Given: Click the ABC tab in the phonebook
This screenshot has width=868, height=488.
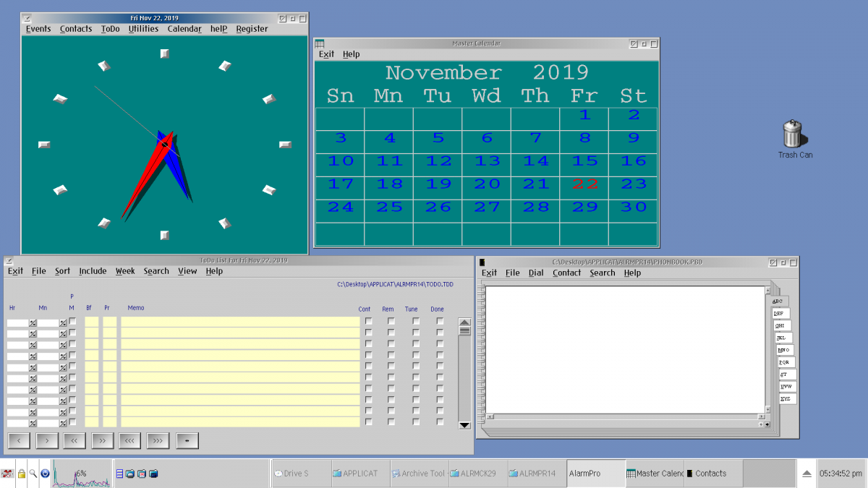Looking at the screenshot, I should pos(779,301).
